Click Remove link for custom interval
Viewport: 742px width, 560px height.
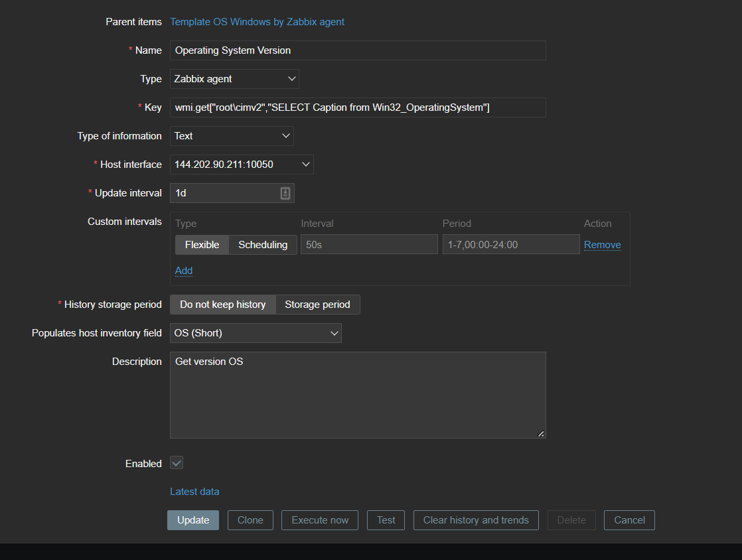click(x=602, y=245)
